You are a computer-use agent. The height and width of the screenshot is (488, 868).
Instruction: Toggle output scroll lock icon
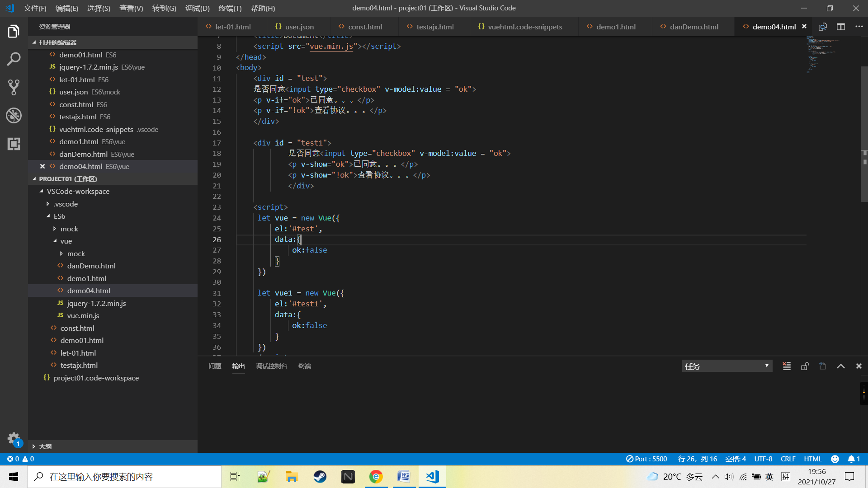(805, 366)
